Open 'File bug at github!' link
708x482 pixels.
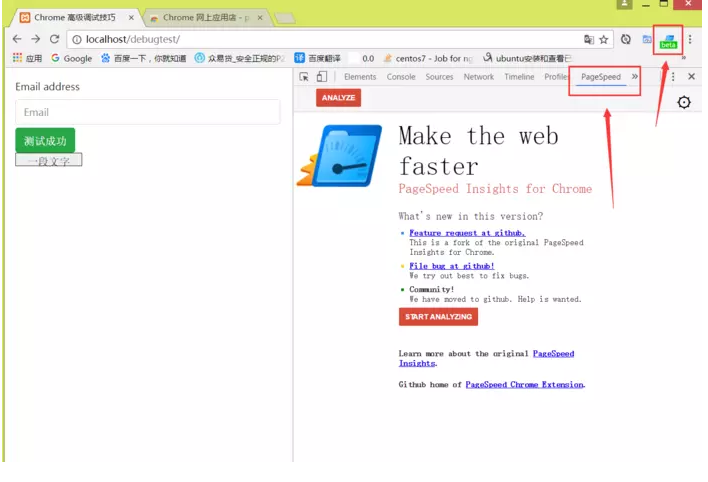pyautogui.click(x=452, y=266)
